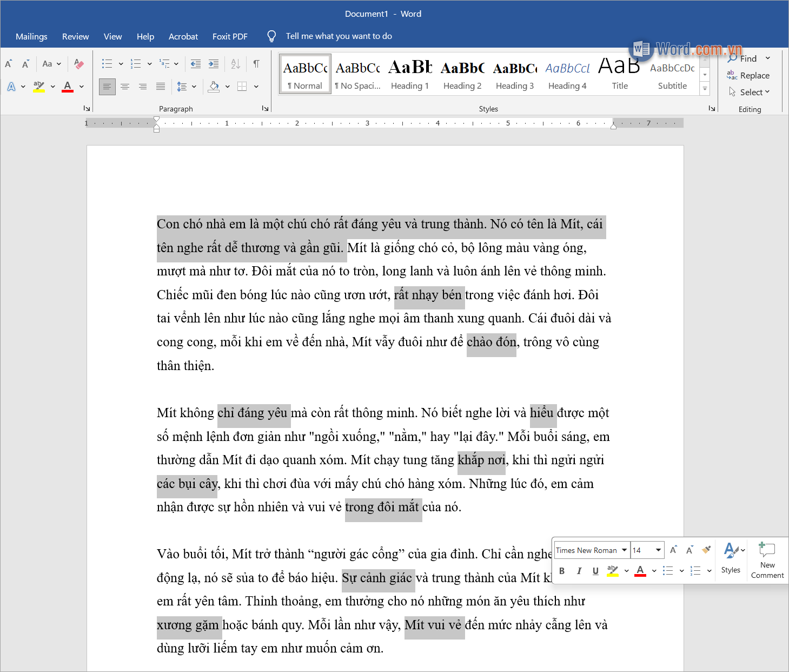789x672 pixels.
Task: Open the Mailings ribbon tab
Action: click(x=31, y=36)
